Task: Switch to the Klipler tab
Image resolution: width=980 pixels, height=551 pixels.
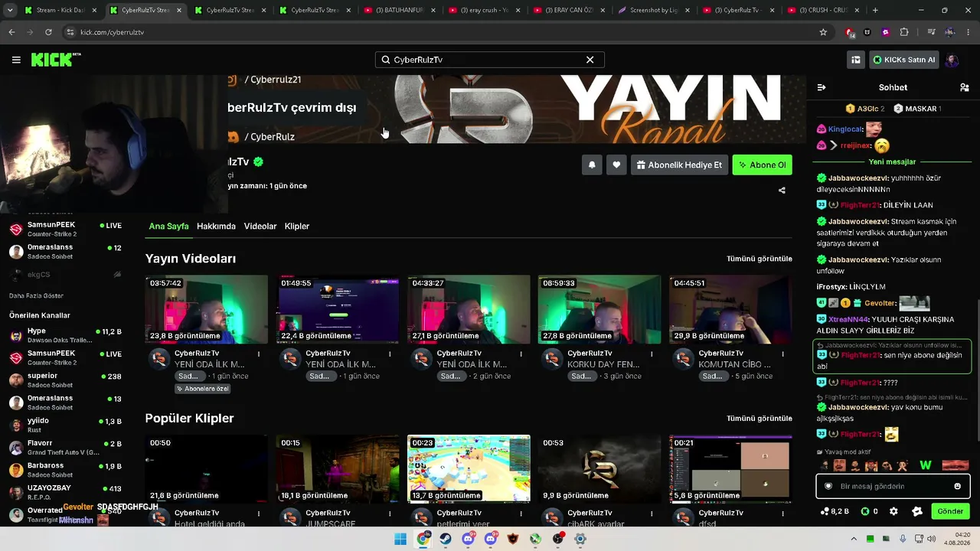Action: pos(297,227)
